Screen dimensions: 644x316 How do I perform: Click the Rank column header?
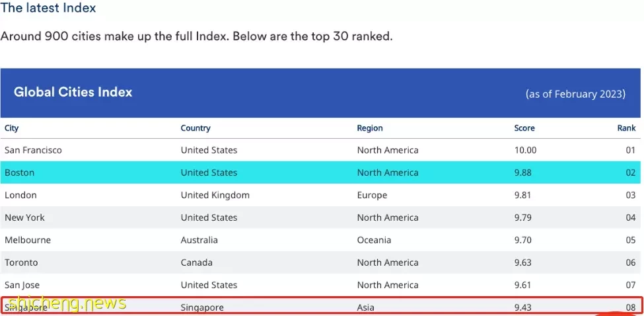point(626,128)
